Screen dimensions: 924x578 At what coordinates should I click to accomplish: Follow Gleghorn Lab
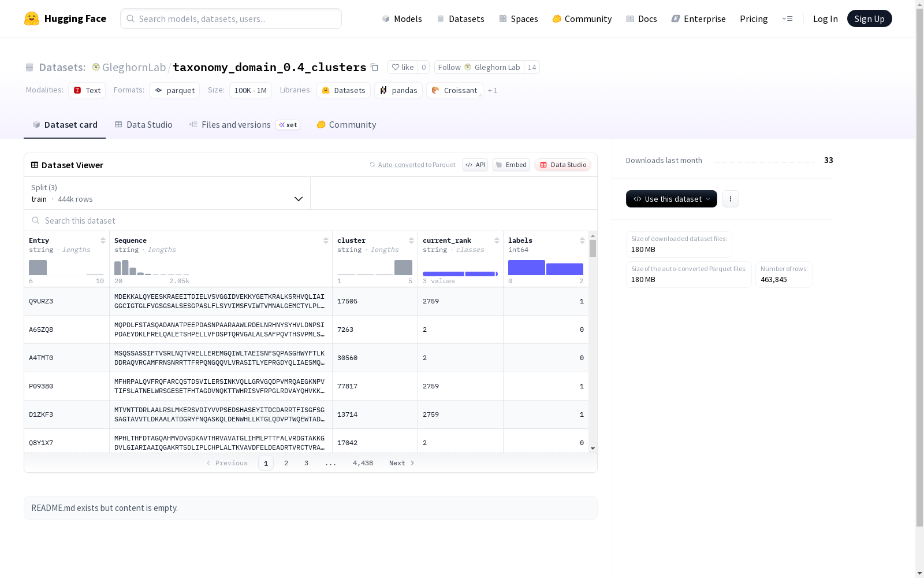pos(479,67)
